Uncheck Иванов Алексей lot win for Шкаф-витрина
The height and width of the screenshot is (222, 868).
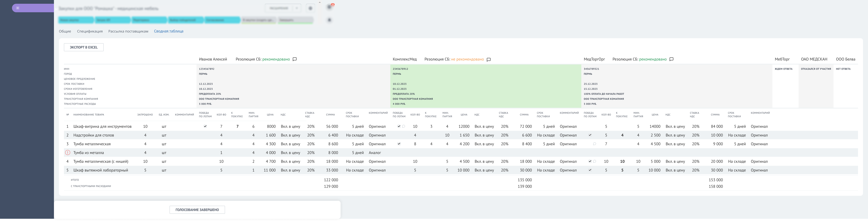[205, 126]
